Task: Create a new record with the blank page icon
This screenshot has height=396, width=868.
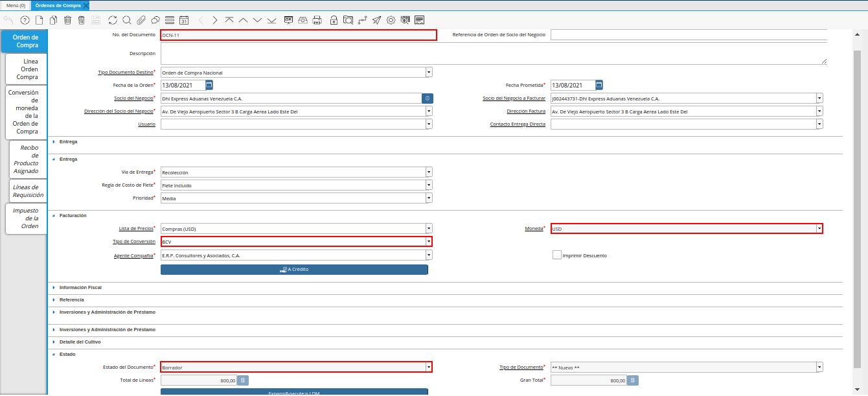Action: [39, 20]
